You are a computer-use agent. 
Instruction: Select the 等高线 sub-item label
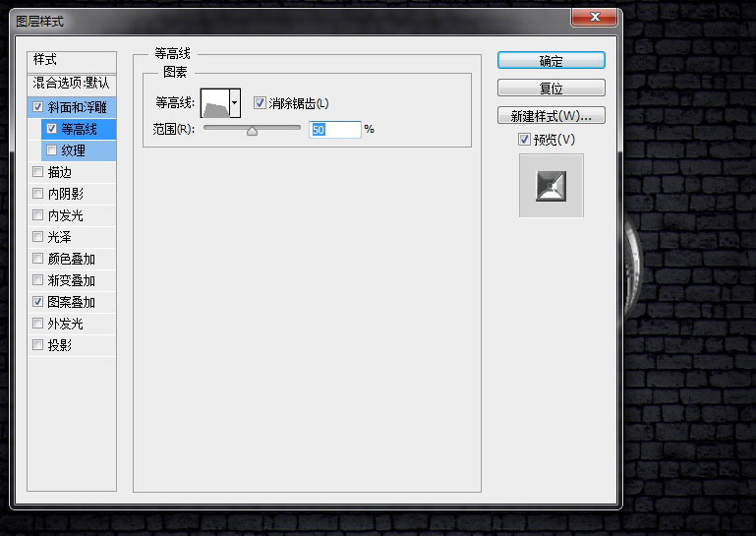tap(79, 129)
